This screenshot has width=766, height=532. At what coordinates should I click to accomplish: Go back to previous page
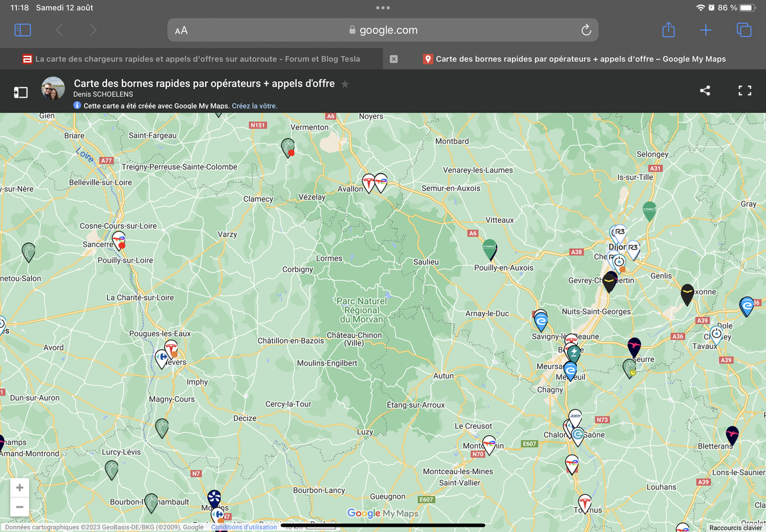tap(59, 31)
